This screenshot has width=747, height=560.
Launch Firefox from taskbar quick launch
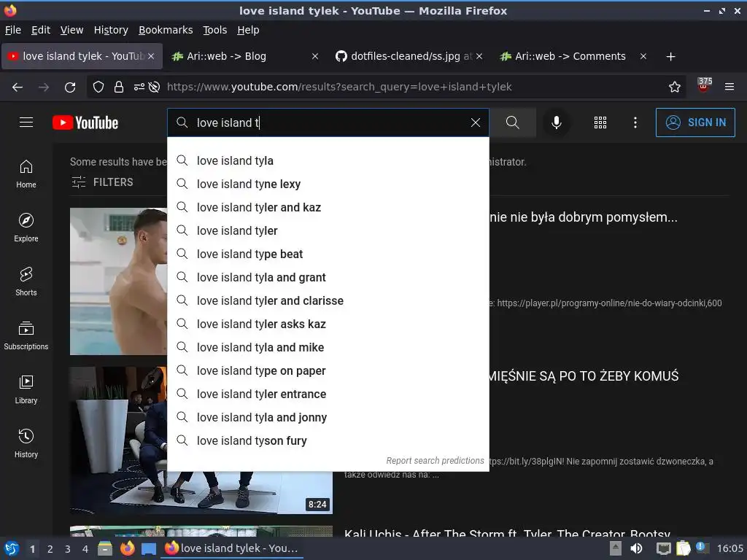pos(127,548)
